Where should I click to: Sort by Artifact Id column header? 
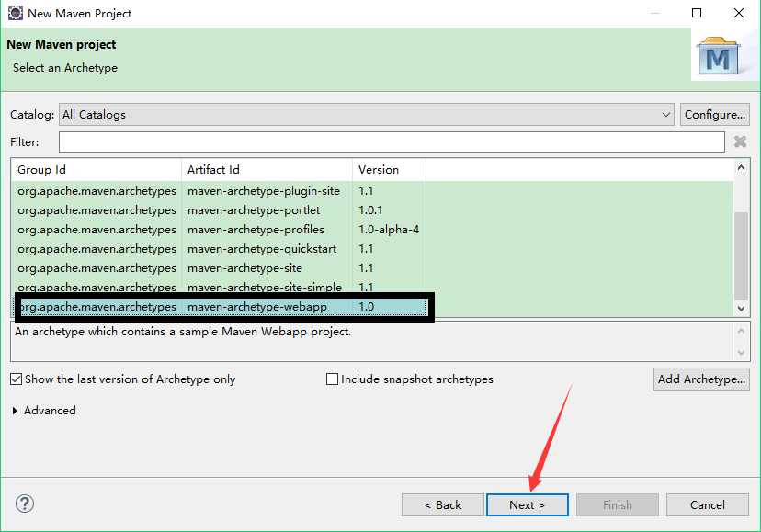pyautogui.click(x=267, y=169)
